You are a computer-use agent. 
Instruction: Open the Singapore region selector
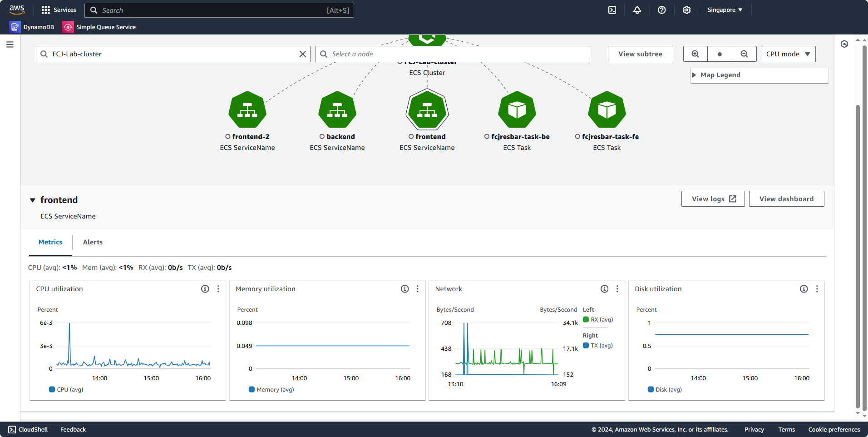coord(725,10)
